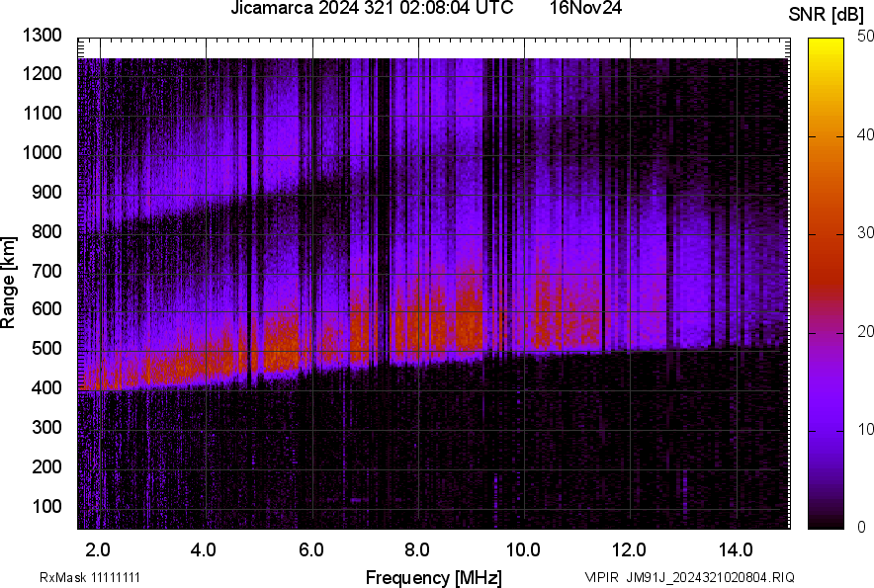Click the range tick label 100
The image size is (874, 588).
46,507
